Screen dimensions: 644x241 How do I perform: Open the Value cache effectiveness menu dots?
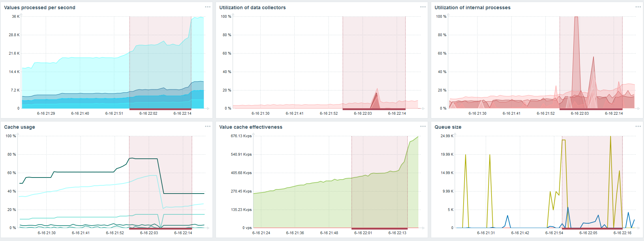[x=423, y=126]
